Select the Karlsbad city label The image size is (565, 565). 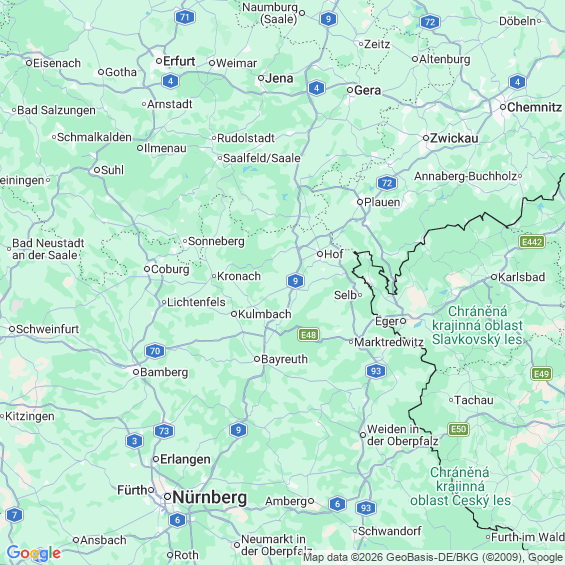521,277
